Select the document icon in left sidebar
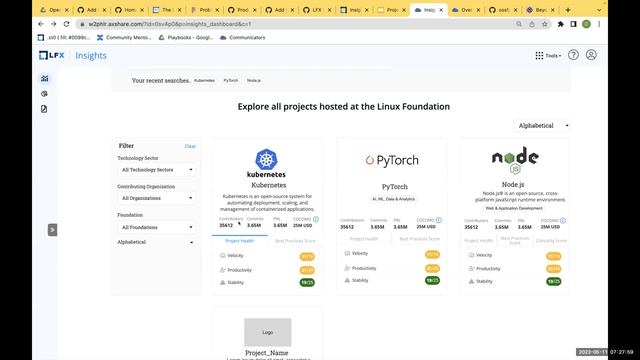Image resolution: width=640 pixels, height=360 pixels. click(x=44, y=109)
